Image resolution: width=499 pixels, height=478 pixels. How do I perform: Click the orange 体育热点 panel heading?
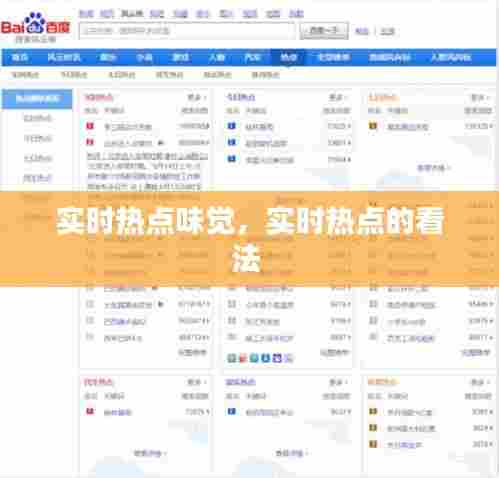[383, 382]
